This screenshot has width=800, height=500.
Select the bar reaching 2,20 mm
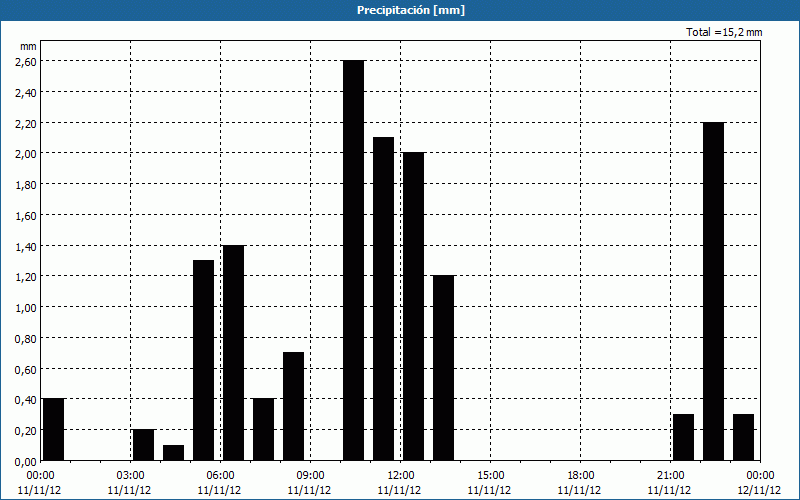tap(713, 291)
